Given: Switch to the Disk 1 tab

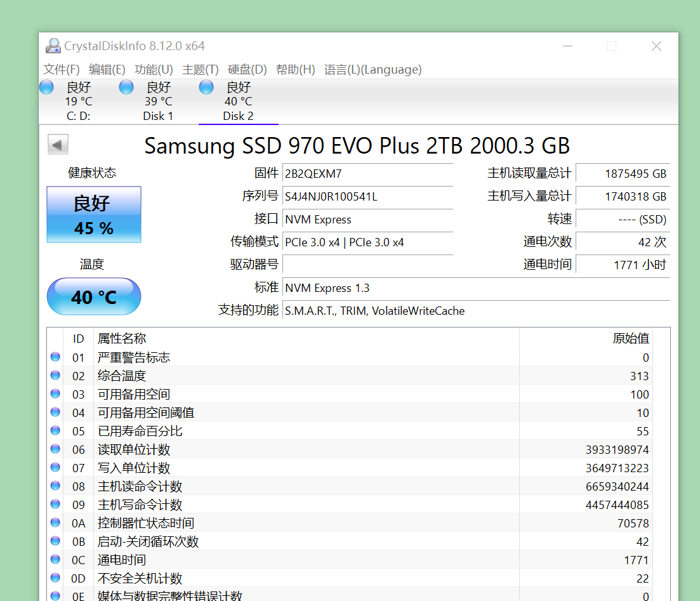Looking at the screenshot, I should point(158,102).
